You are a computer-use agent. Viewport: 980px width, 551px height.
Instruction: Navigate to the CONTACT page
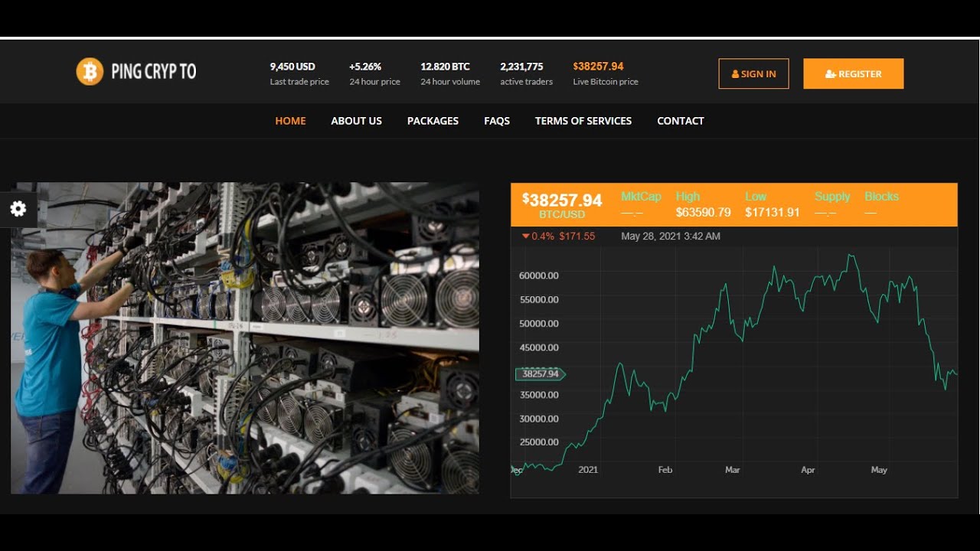[x=681, y=121]
